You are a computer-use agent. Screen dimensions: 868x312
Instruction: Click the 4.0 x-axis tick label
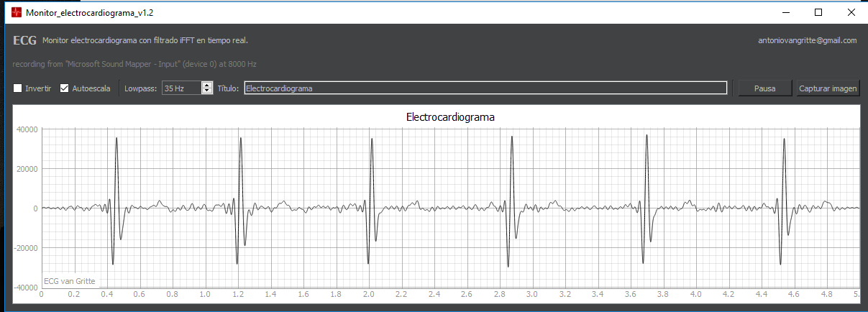695,294
